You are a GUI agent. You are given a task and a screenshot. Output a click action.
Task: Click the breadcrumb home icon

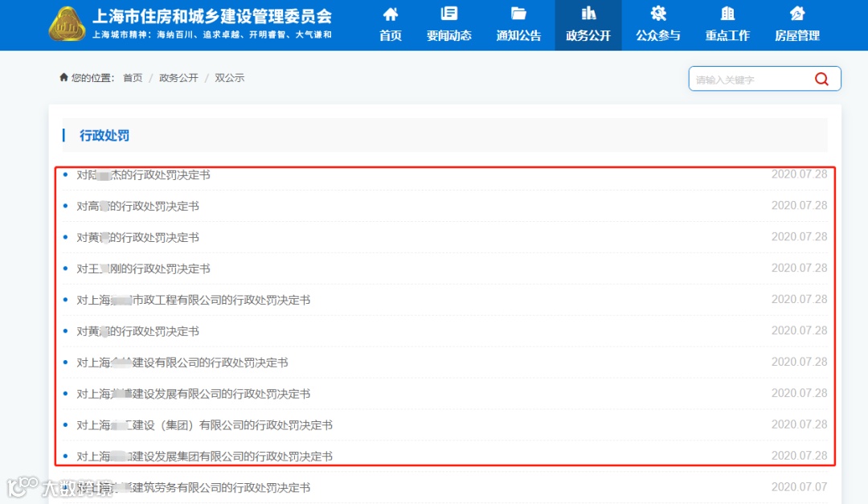click(63, 77)
